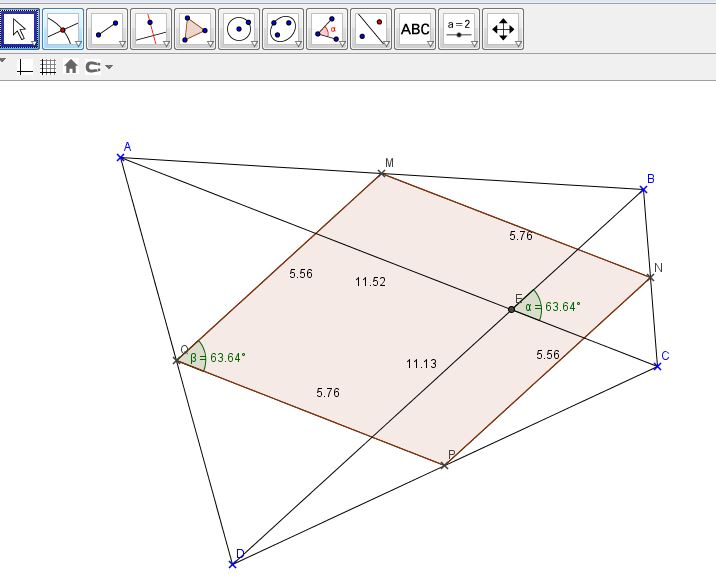Select the a=2 slider tool

(x=459, y=29)
